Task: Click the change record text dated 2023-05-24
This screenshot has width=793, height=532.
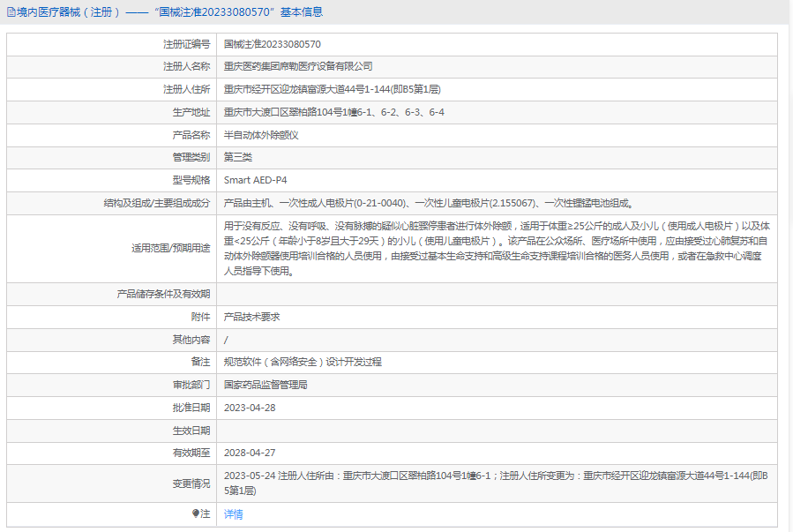Action: [x=496, y=483]
